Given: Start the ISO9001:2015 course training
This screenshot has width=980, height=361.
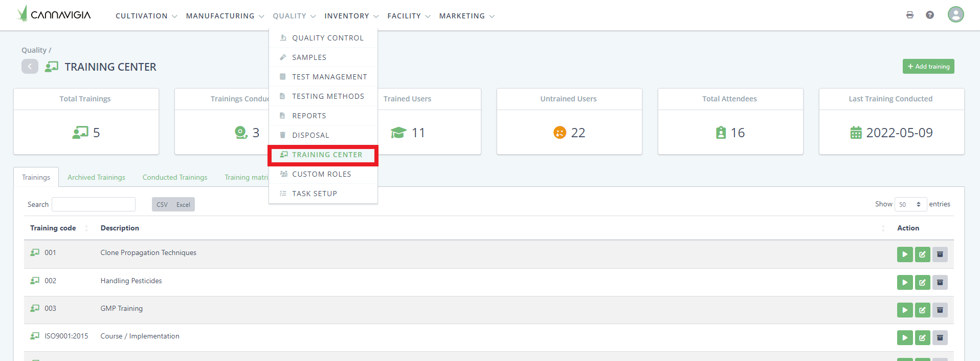Looking at the screenshot, I should [904, 337].
